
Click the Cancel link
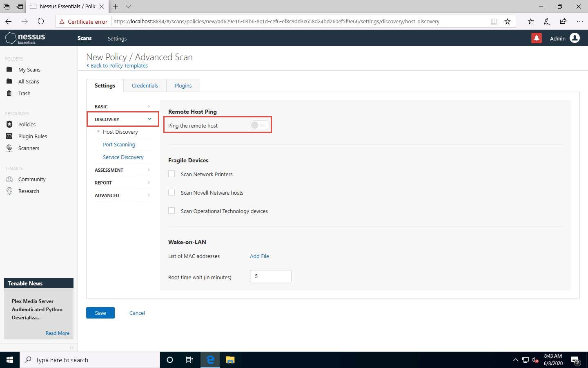point(137,313)
